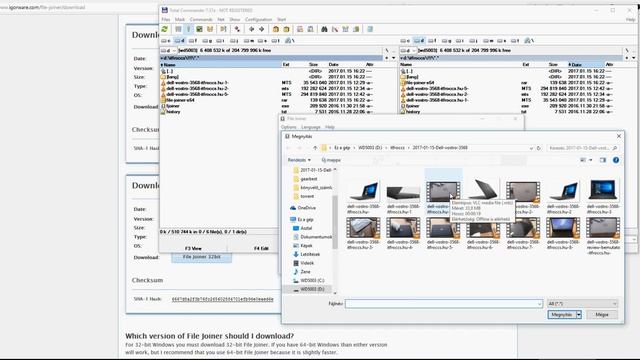Click the F3 View button in Total Commander
640x360 pixels.
point(193,248)
